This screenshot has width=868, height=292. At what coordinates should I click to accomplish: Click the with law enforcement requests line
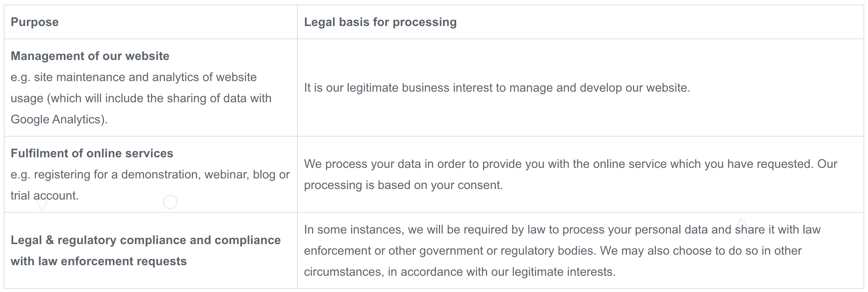click(x=98, y=261)
